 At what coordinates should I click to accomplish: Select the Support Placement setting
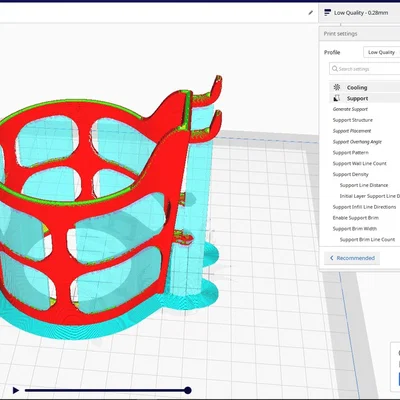352,131
